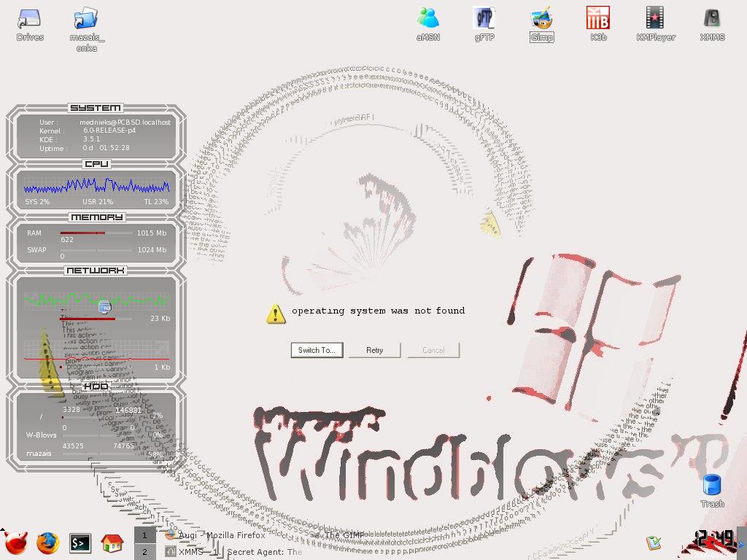
Task: Click the 1 Kb network value
Action: (x=162, y=367)
